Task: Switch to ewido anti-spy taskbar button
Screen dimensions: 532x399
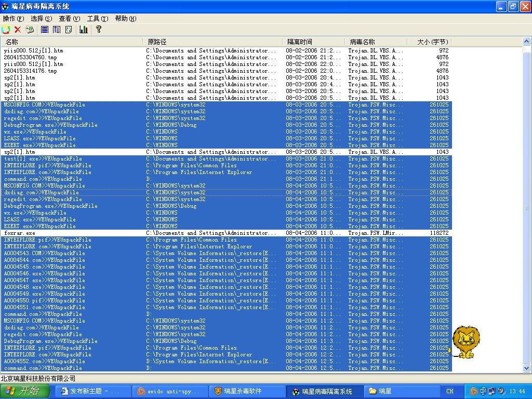Action: point(169,391)
